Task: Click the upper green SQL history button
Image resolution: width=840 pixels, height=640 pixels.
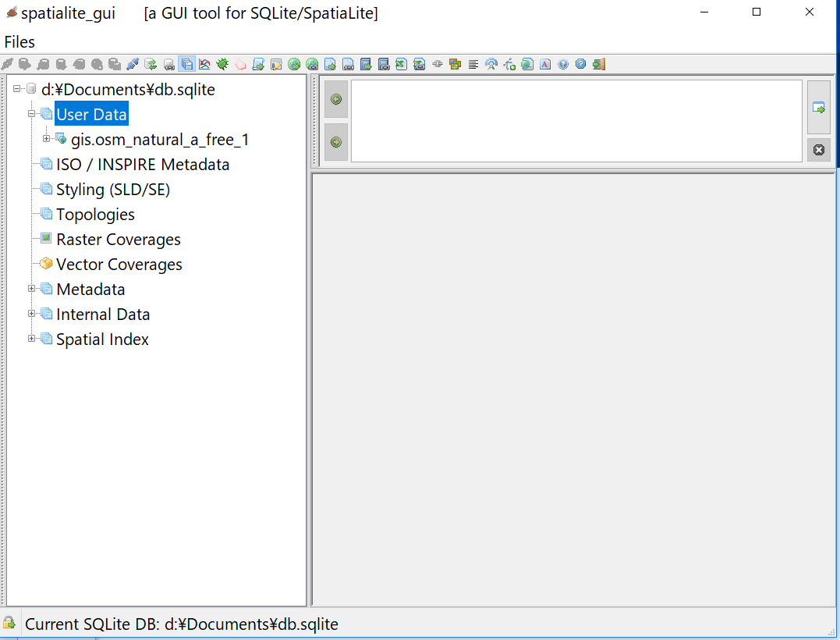Action: pyautogui.click(x=336, y=99)
